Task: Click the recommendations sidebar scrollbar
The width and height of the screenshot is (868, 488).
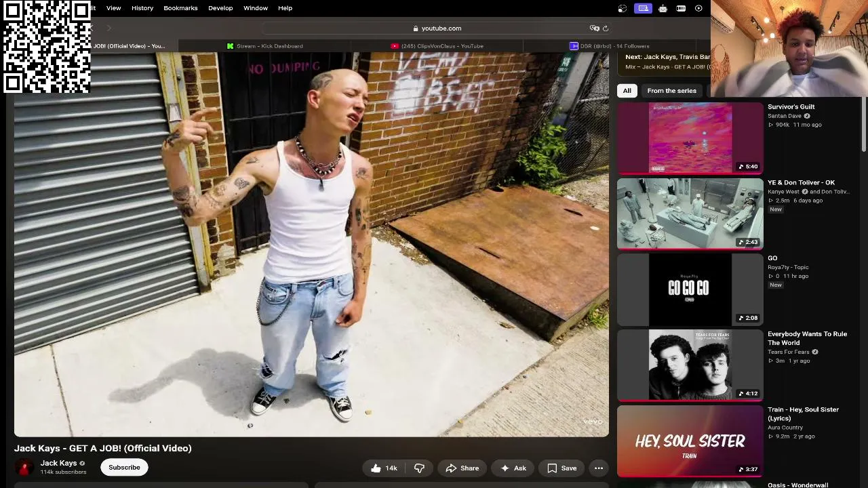Action: tap(864, 125)
